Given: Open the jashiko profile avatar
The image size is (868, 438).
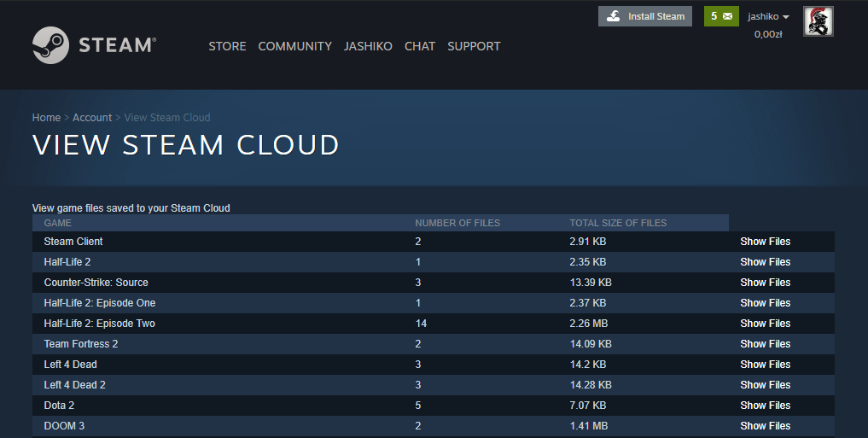Looking at the screenshot, I should click(x=818, y=21).
